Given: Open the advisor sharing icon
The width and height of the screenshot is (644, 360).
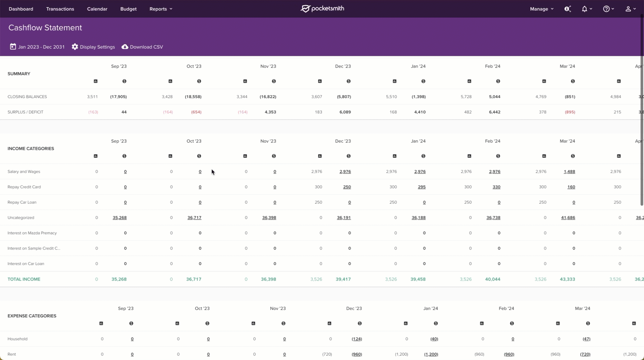Looking at the screenshot, I should tap(567, 9).
